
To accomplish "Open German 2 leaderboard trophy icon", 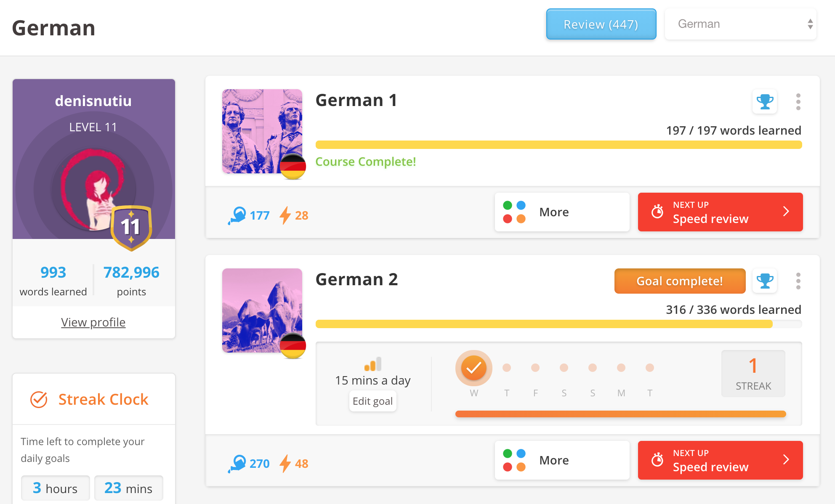I will (764, 281).
